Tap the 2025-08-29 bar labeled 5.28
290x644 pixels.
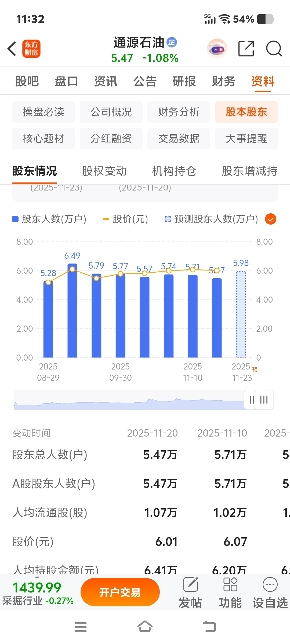[x=48, y=319]
